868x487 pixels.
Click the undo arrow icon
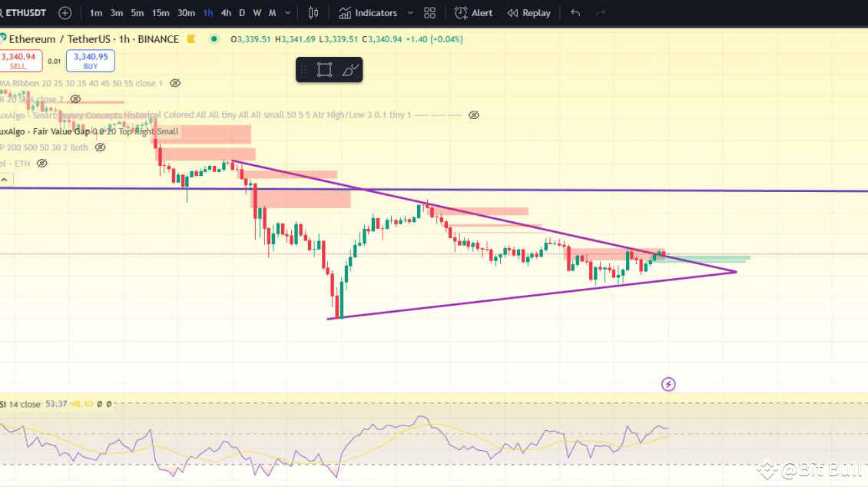(575, 12)
